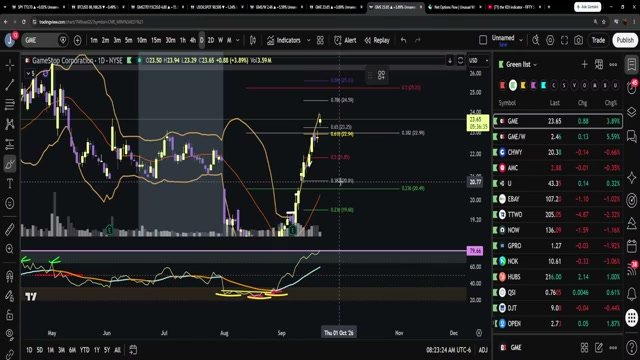The image size is (640, 360).
Task: Expand the favorite indicators dropdown arrow
Action: (x=309, y=40)
